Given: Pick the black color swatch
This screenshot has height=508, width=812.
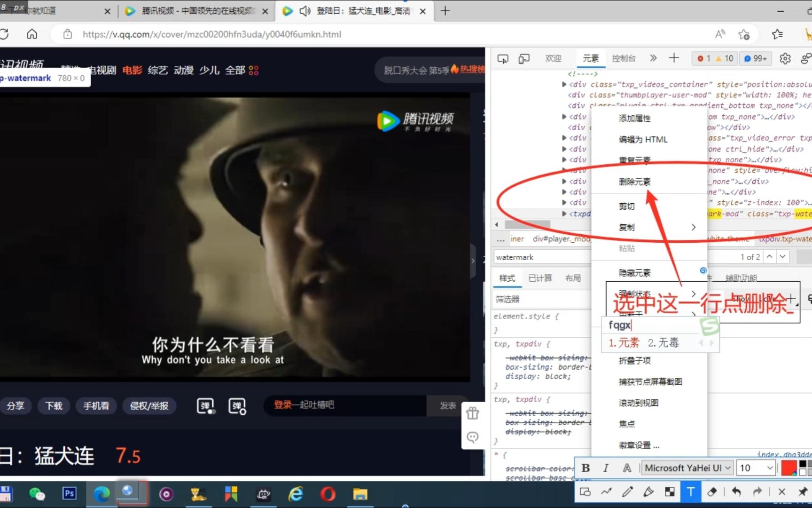Looking at the screenshot, I should pyautogui.click(x=803, y=464).
